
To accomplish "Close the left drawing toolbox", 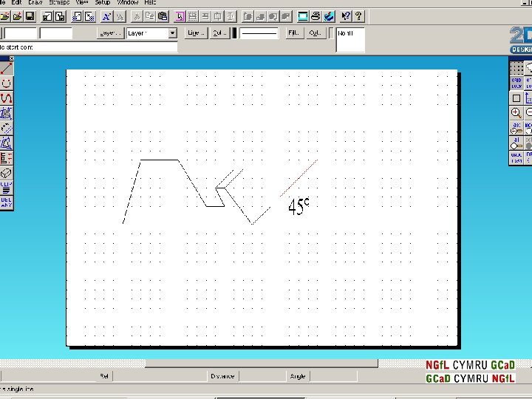I will (x=12, y=58).
